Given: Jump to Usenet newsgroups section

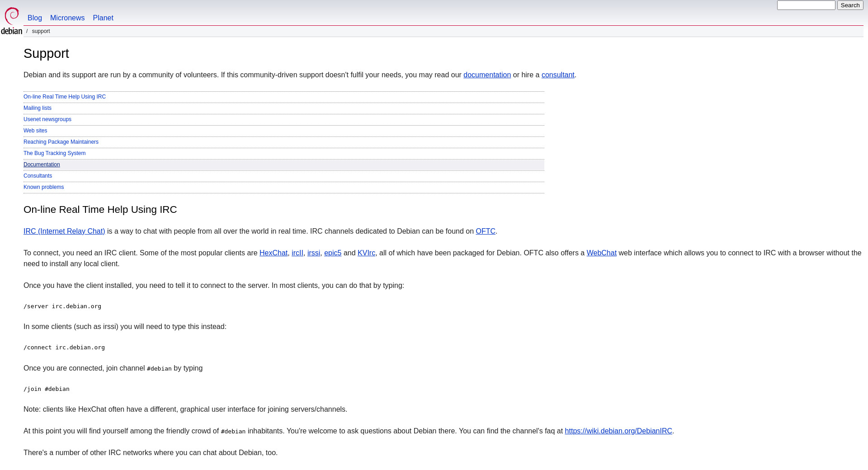Looking at the screenshot, I should pyautogui.click(x=47, y=119).
